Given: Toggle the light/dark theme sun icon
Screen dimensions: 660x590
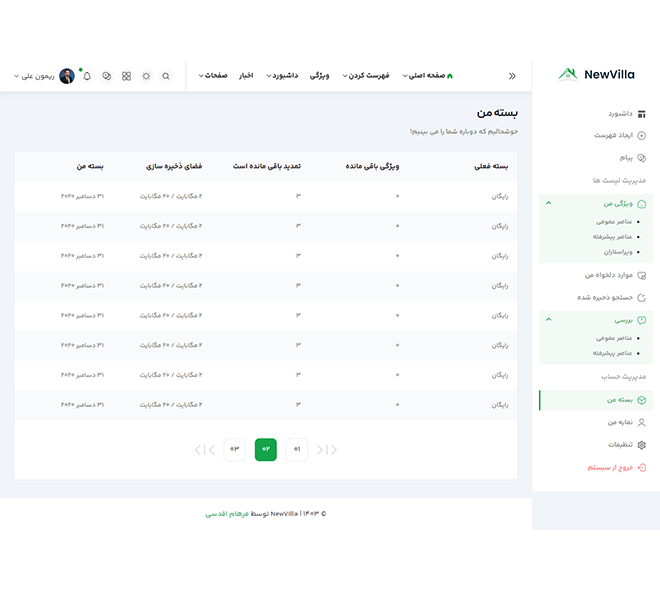Looking at the screenshot, I should coord(146,76).
